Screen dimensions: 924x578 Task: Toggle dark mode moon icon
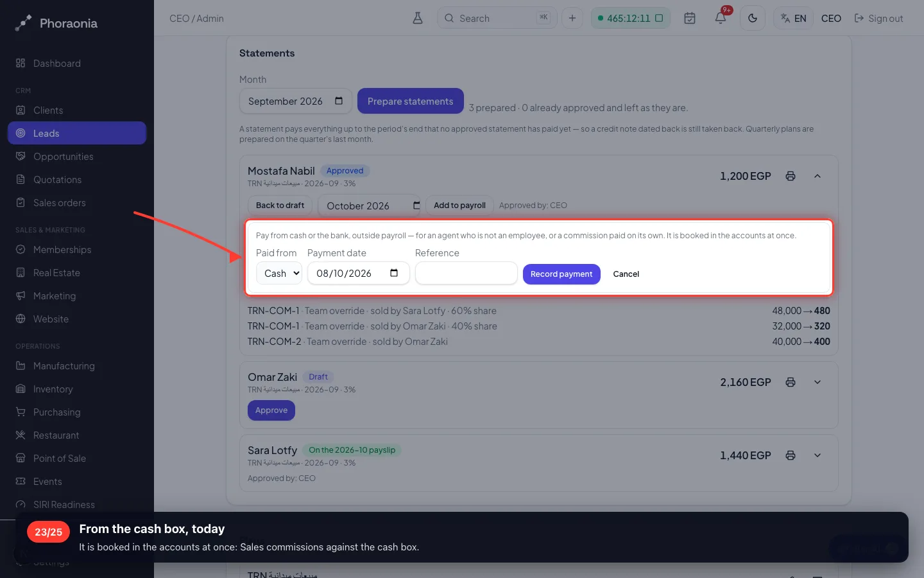click(753, 18)
